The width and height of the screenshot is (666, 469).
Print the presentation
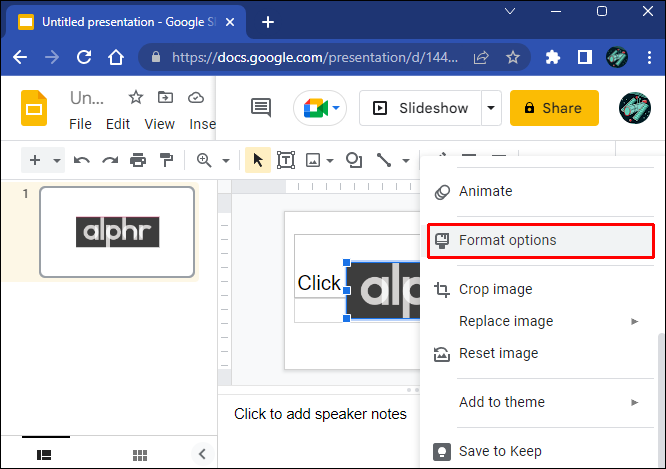pos(138,160)
